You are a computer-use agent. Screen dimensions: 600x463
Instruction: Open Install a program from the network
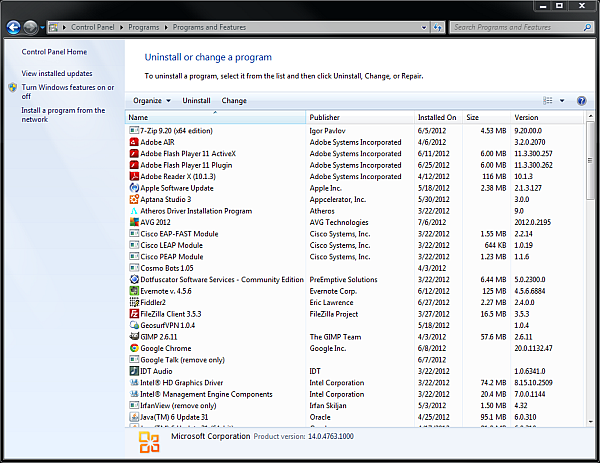[x=63, y=115]
